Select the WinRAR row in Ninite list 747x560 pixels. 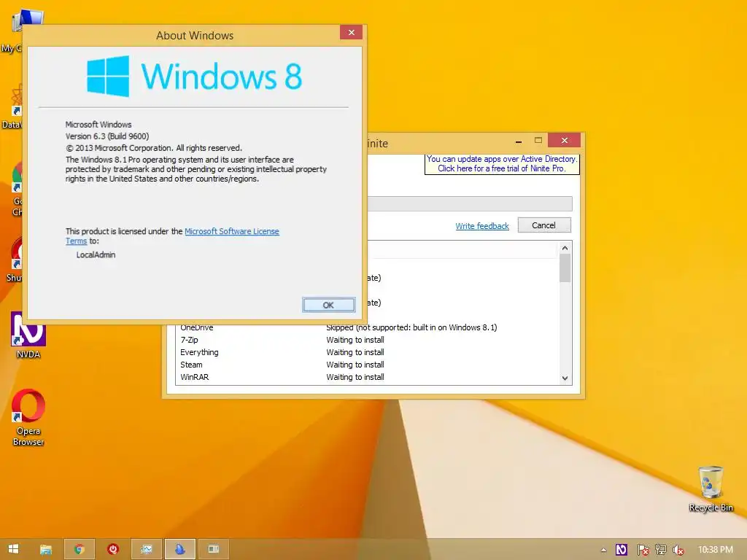point(368,377)
